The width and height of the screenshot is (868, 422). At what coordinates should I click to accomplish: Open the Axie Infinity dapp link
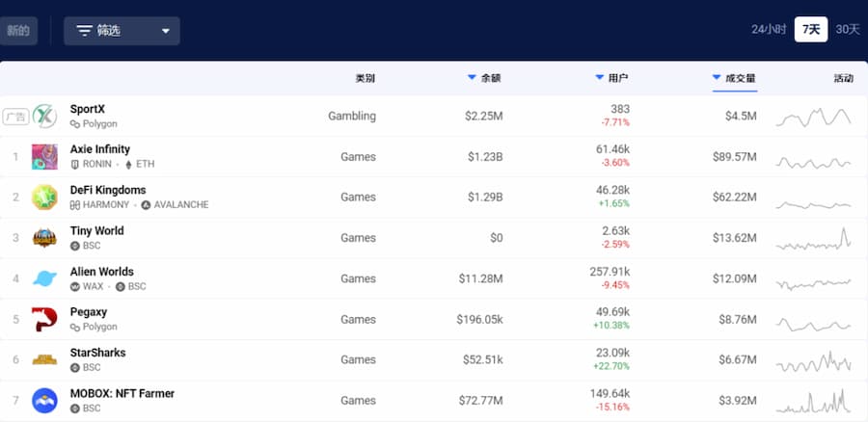point(100,149)
